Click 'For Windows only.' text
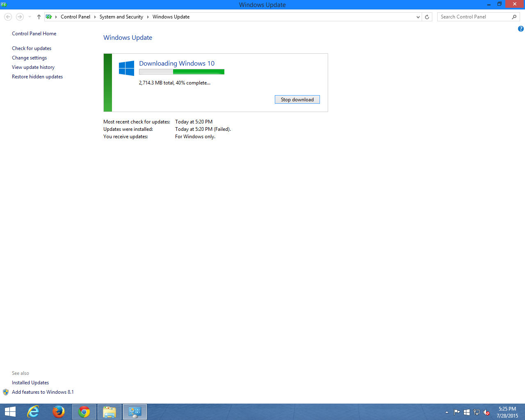525x420 pixels. point(195,137)
